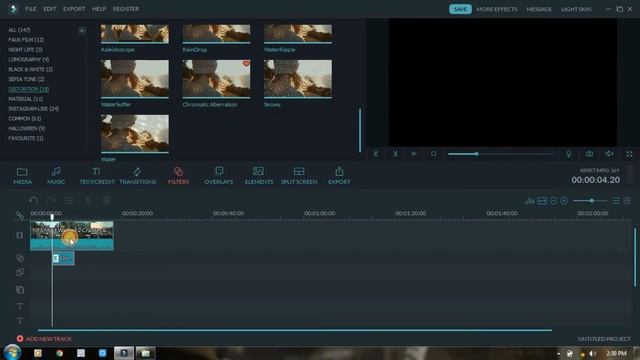Redo the last undone action
Image resolution: width=640 pixels, height=360 pixels.
coord(51,200)
